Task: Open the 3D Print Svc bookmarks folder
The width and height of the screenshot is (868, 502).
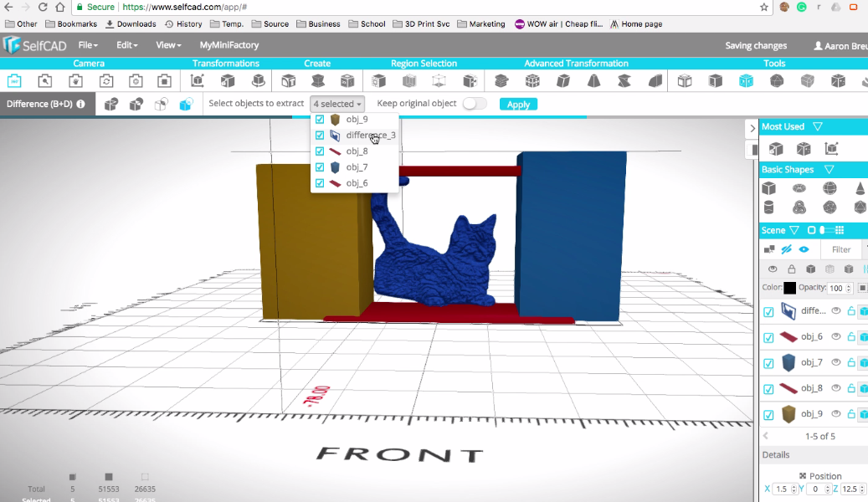Action: (421, 23)
